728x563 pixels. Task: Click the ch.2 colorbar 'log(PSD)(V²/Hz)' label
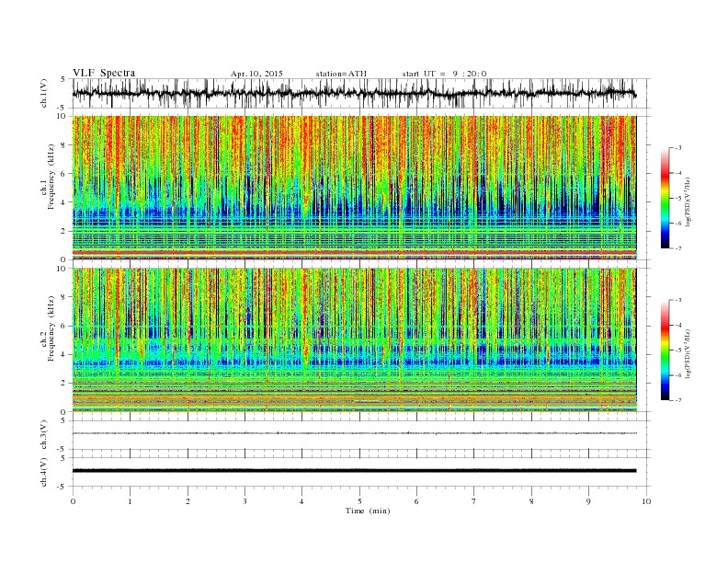click(x=689, y=352)
